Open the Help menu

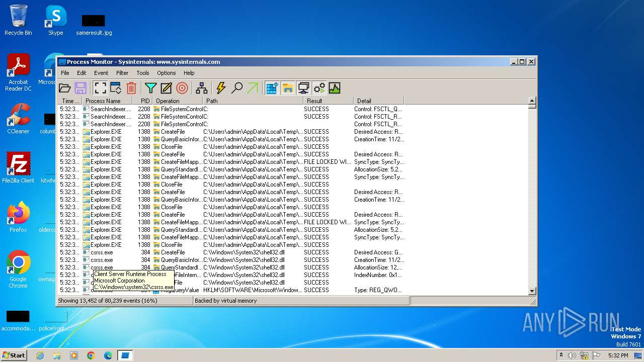189,73
